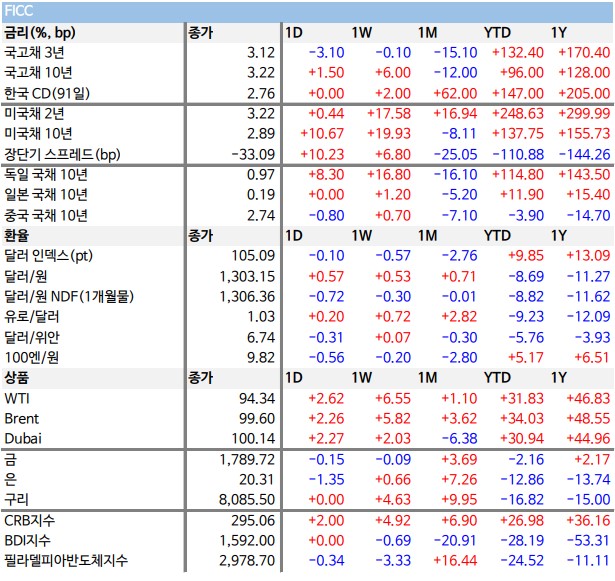
Task: Select 장단기 스프레드(bp) row label
Action: 62,154
